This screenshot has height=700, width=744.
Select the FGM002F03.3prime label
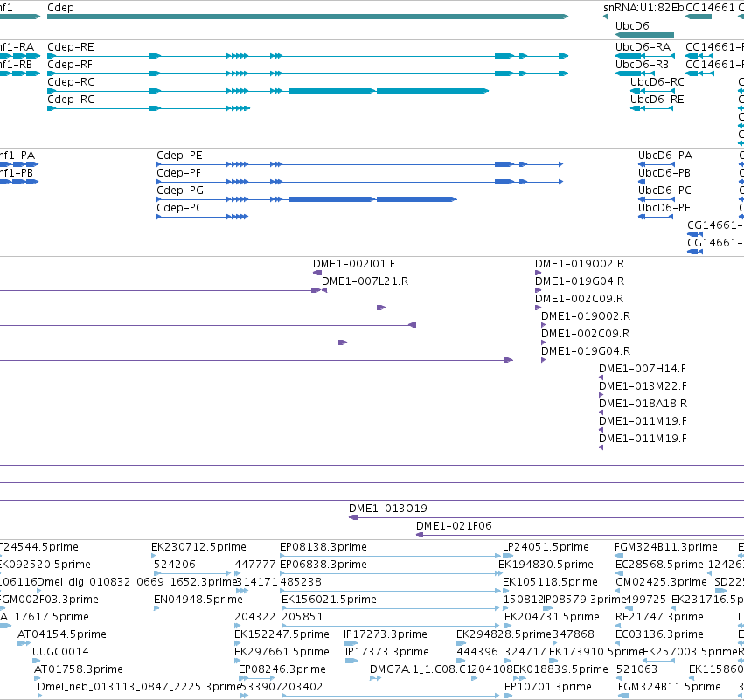point(49,600)
